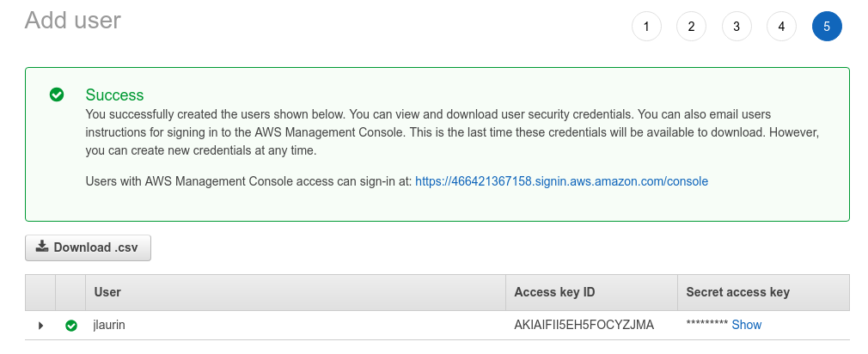Click the User column header

pyautogui.click(x=107, y=292)
